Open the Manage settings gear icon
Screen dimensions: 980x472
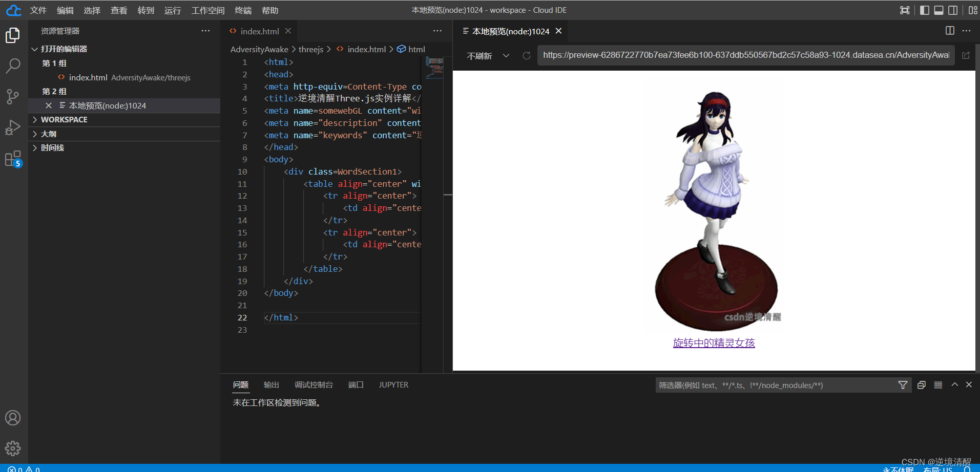coord(13,448)
